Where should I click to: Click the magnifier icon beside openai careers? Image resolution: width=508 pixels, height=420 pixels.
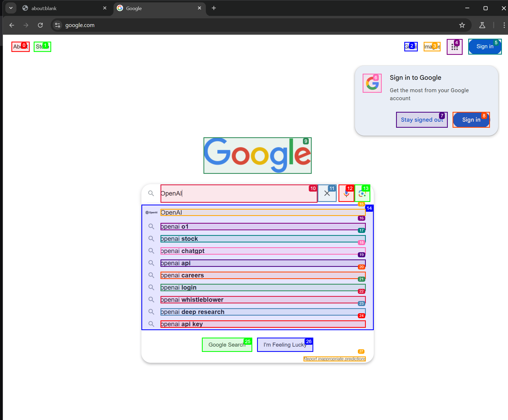[151, 275]
